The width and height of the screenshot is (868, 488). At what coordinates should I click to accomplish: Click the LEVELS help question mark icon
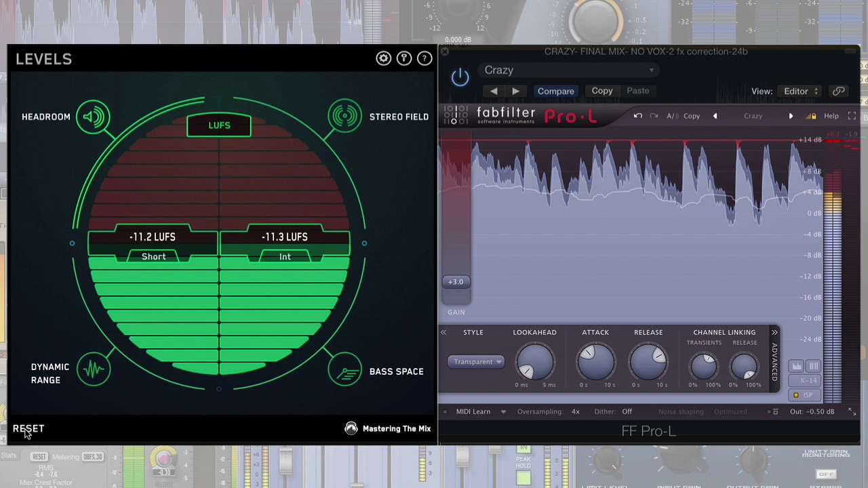click(425, 59)
